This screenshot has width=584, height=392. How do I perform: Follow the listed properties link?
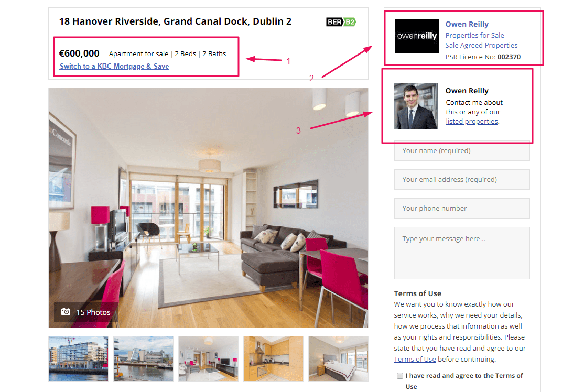tap(471, 122)
